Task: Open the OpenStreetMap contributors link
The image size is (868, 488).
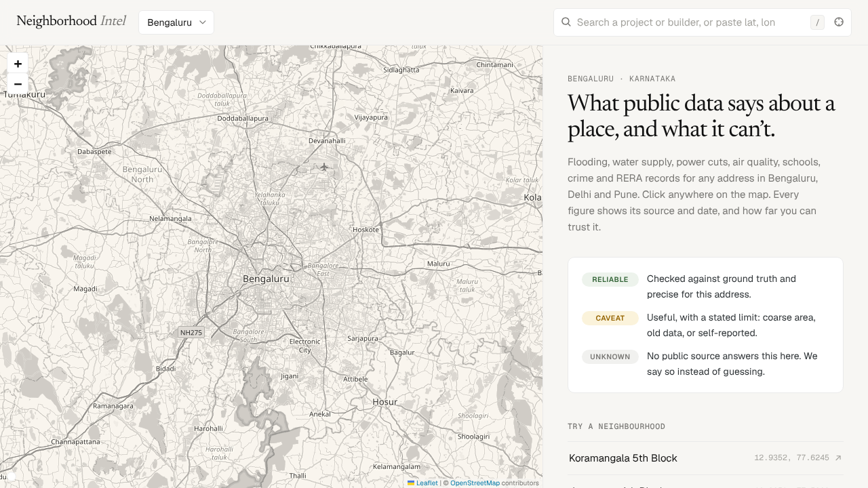Action: pyautogui.click(x=475, y=483)
